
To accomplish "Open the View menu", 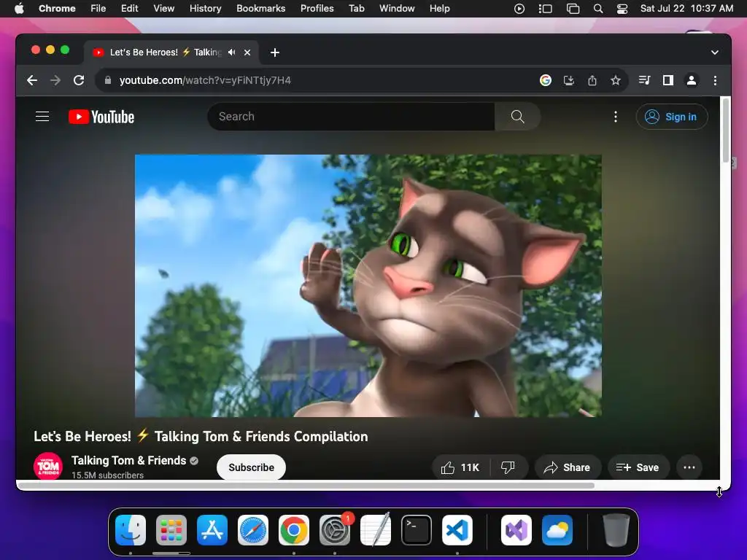I will [x=163, y=9].
